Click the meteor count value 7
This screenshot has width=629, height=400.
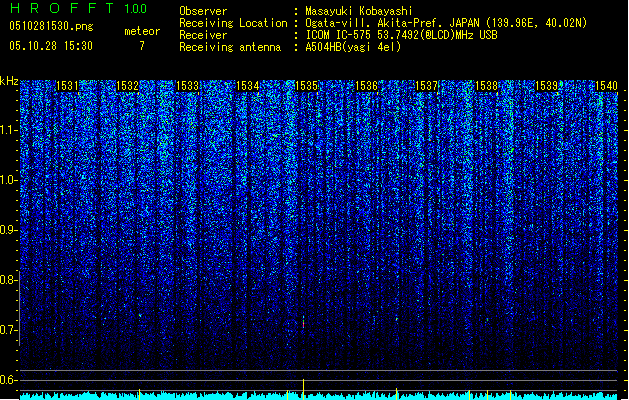pyautogui.click(x=142, y=46)
